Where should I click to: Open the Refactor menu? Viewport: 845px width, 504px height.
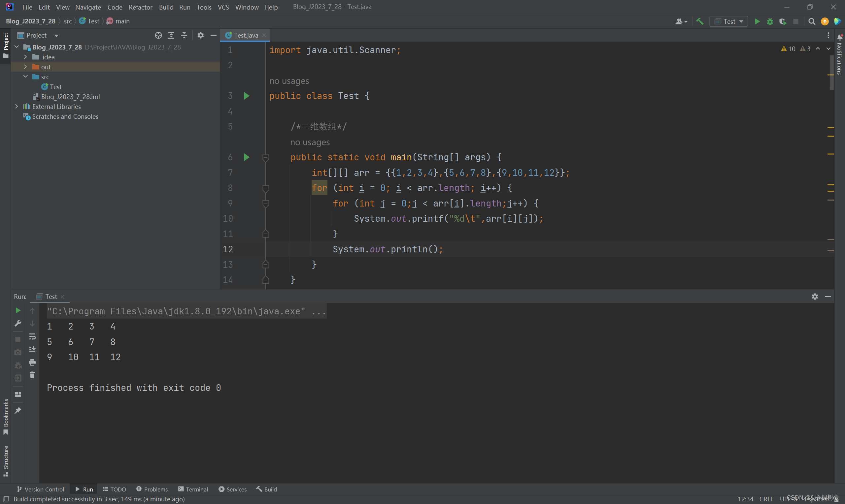tap(140, 7)
